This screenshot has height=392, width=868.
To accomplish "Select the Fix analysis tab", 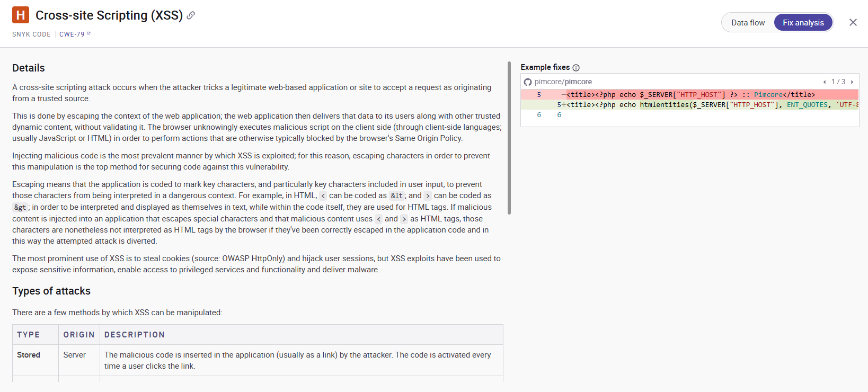I will pos(803,23).
